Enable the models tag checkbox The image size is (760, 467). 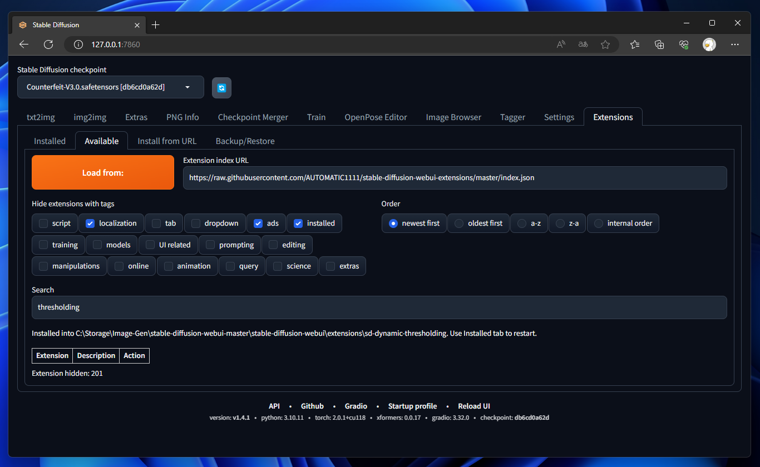97,244
